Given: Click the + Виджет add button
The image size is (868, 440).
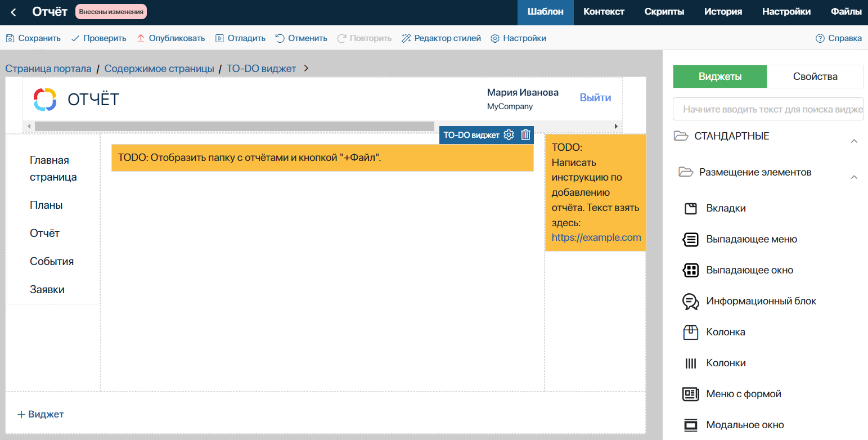Looking at the screenshot, I should (41, 414).
